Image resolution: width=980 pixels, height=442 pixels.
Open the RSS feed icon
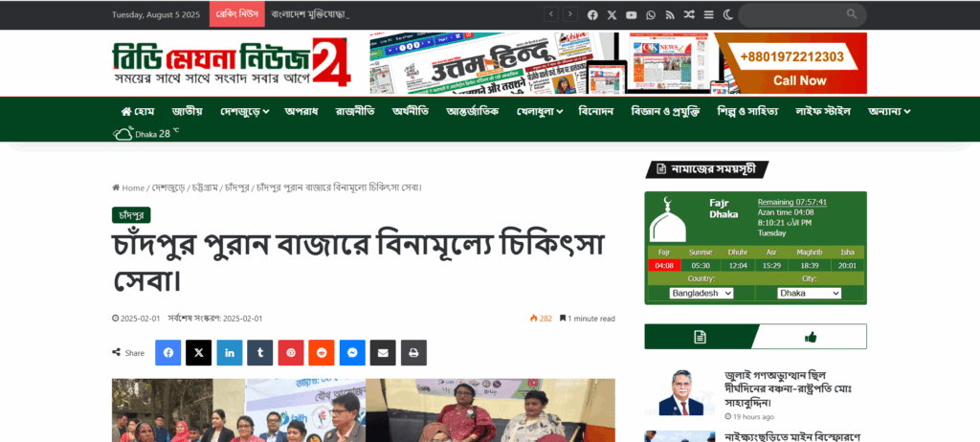[x=670, y=15]
